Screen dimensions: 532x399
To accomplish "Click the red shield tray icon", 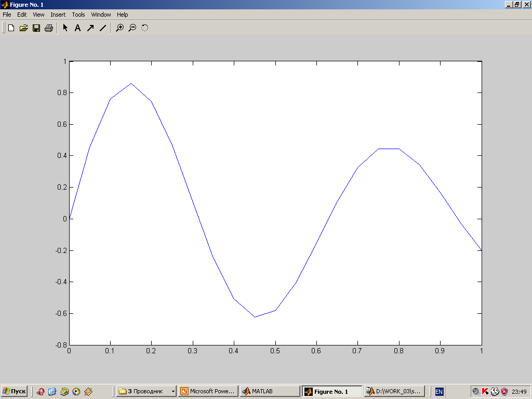I will [x=504, y=392].
